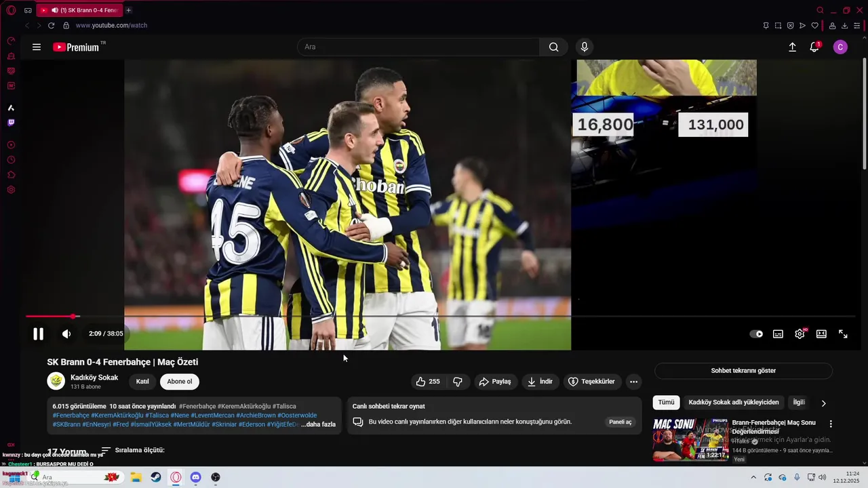Viewport: 868px width, 488px height.
Task: Click the red progress scrubber handle
Action: coord(73,317)
